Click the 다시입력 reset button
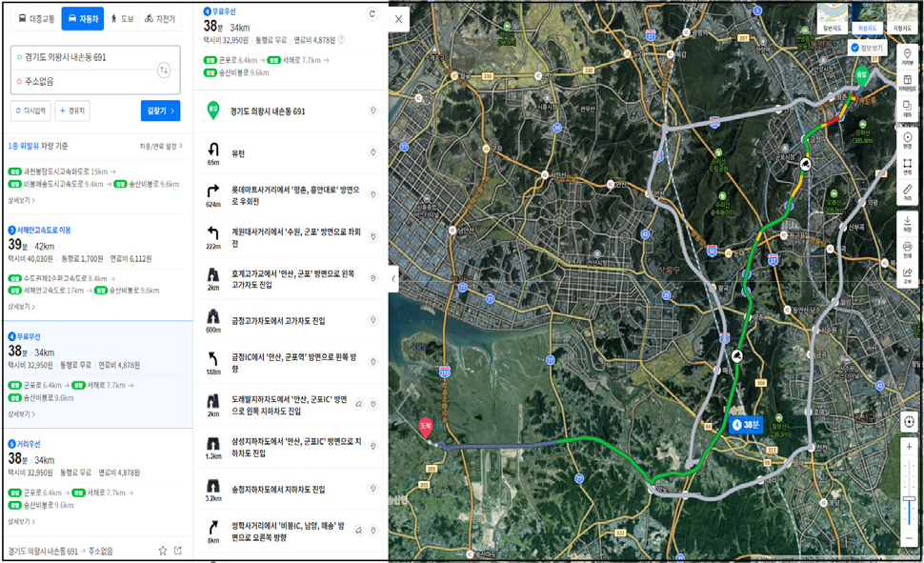 pos(30,111)
